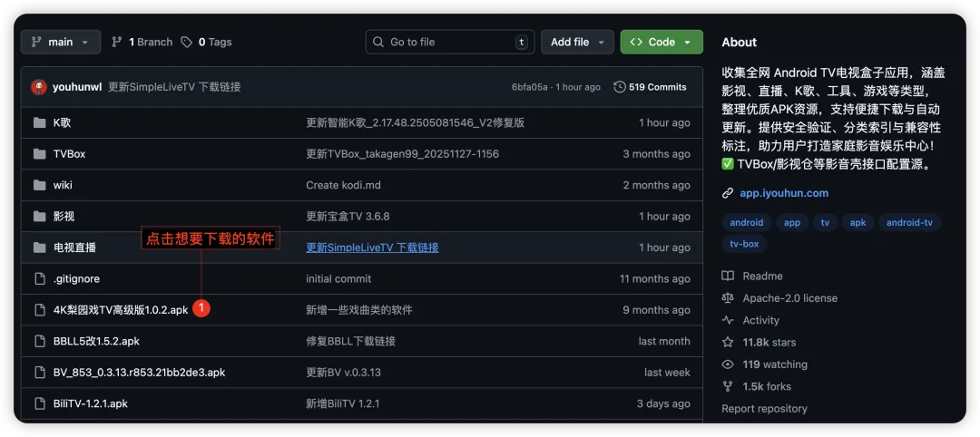Screen dimensions: 980x437
Task: Open the initial commit message link
Action: coord(338,279)
